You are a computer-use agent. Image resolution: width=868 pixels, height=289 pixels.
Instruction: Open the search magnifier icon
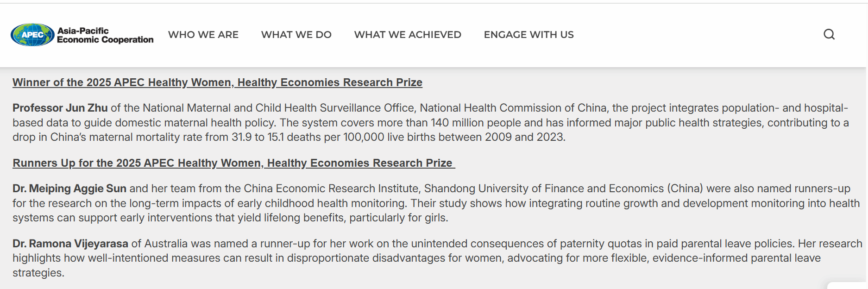tap(829, 34)
